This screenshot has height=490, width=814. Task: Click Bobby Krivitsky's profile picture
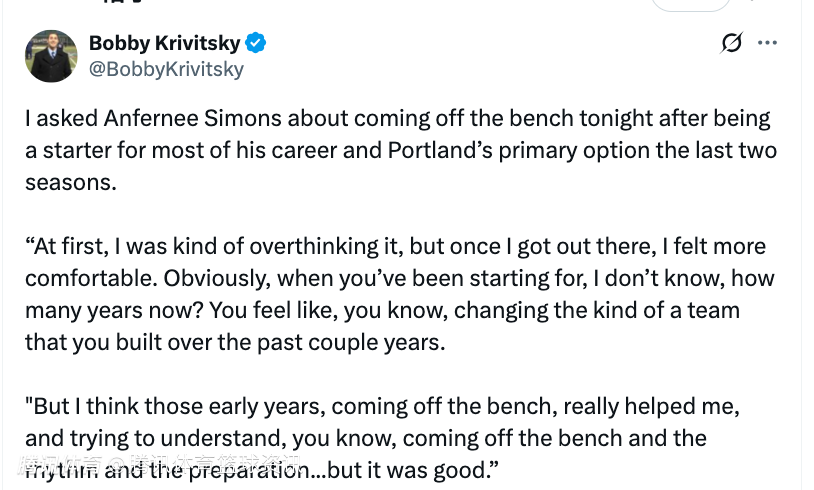coord(51,56)
